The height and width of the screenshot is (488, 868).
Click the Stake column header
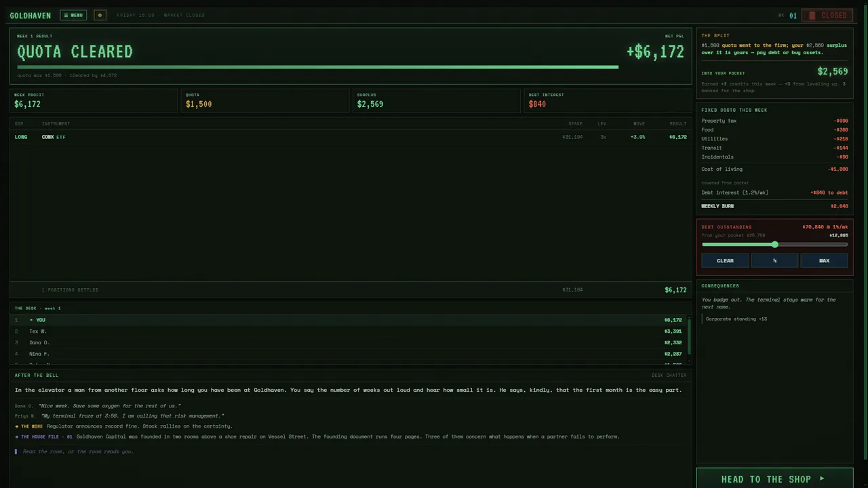tap(575, 123)
